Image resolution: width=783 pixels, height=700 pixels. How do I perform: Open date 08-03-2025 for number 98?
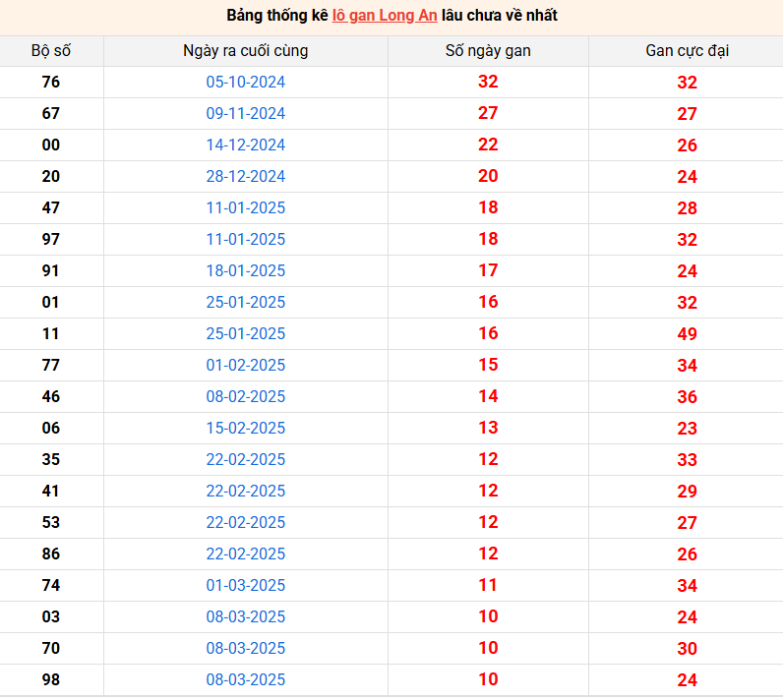coord(246,679)
